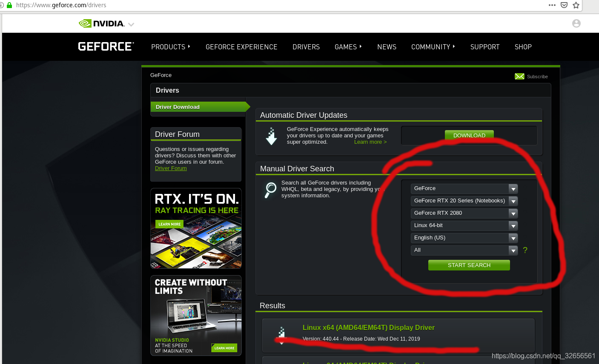Click the NVIDIA logo

click(102, 23)
